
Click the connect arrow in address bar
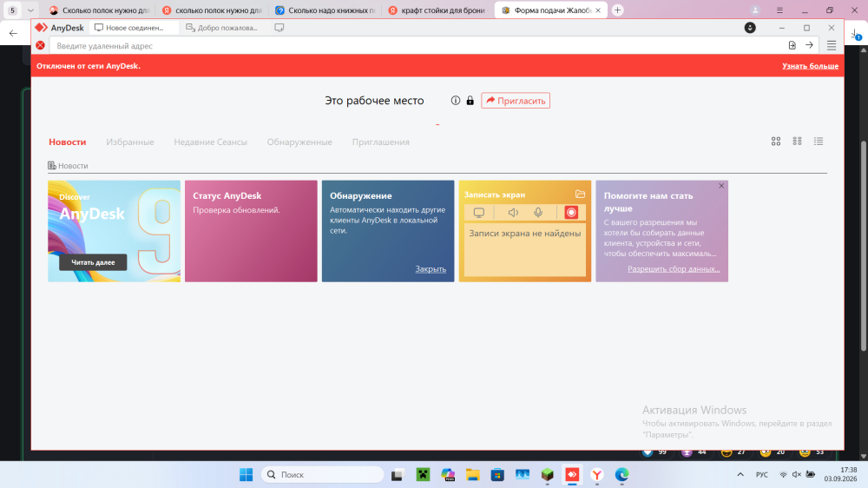pyautogui.click(x=809, y=45)
